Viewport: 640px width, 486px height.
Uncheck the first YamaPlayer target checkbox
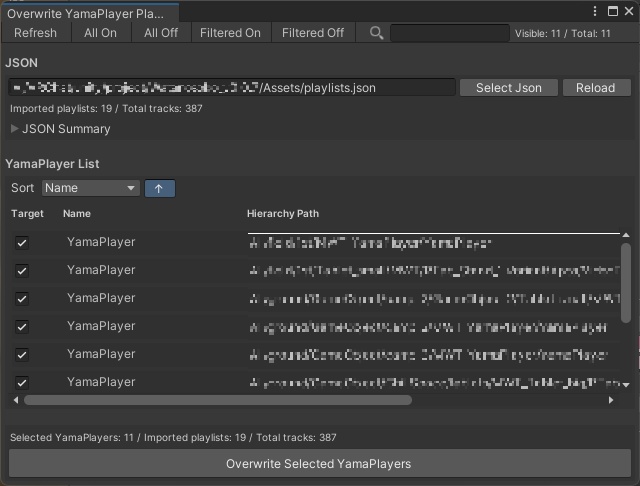[x=22, y=242]
